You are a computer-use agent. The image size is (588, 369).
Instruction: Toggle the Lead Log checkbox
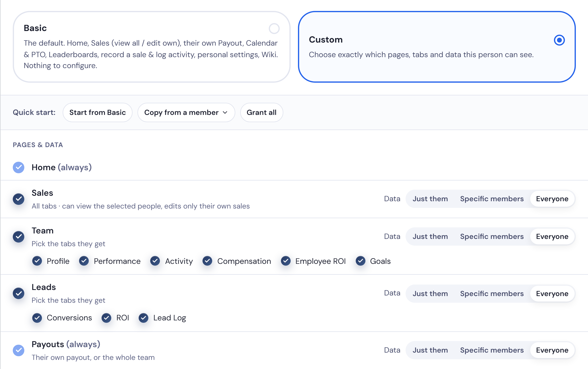coord(144,318)
